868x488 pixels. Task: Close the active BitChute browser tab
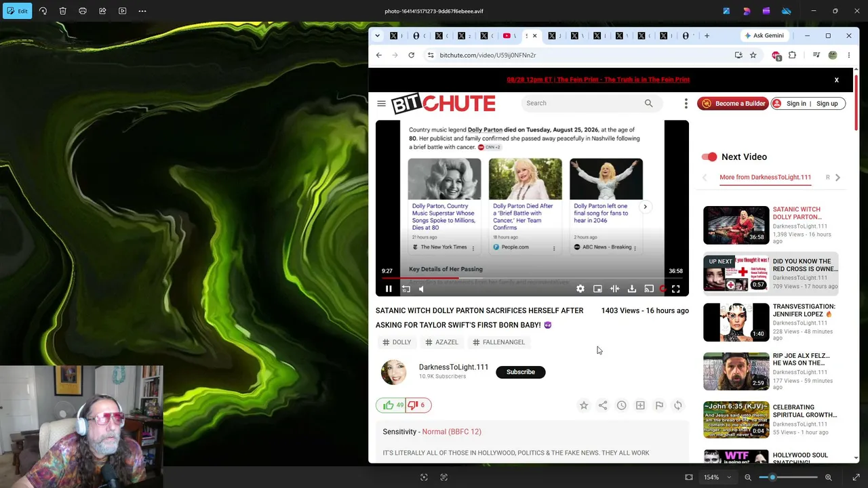[535, 35]
